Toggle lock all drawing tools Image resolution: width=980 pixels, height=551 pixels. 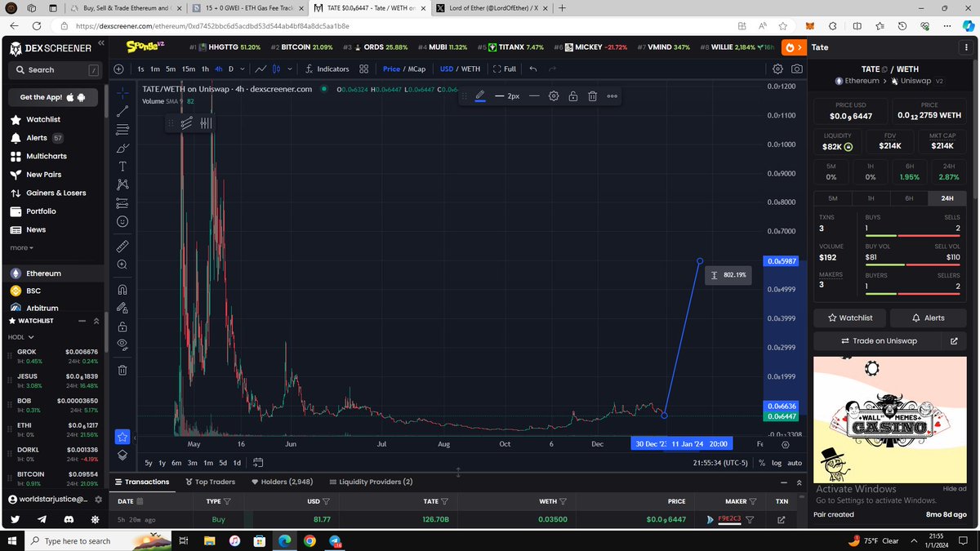pyautogui.click(x=122, y=326)
